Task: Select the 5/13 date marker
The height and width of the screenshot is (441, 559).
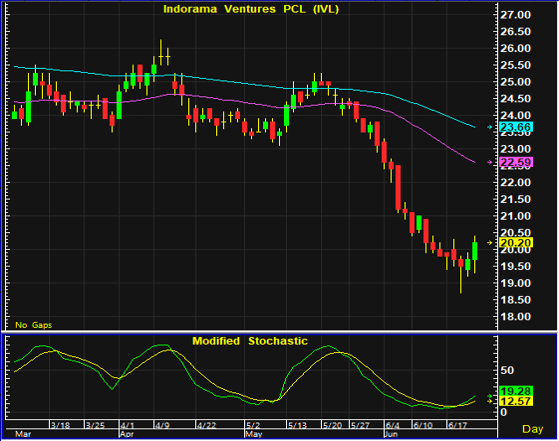Action: coord(297,425)
